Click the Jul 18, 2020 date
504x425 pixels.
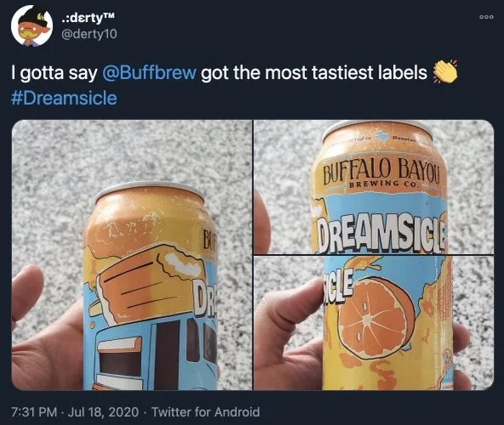103,411
